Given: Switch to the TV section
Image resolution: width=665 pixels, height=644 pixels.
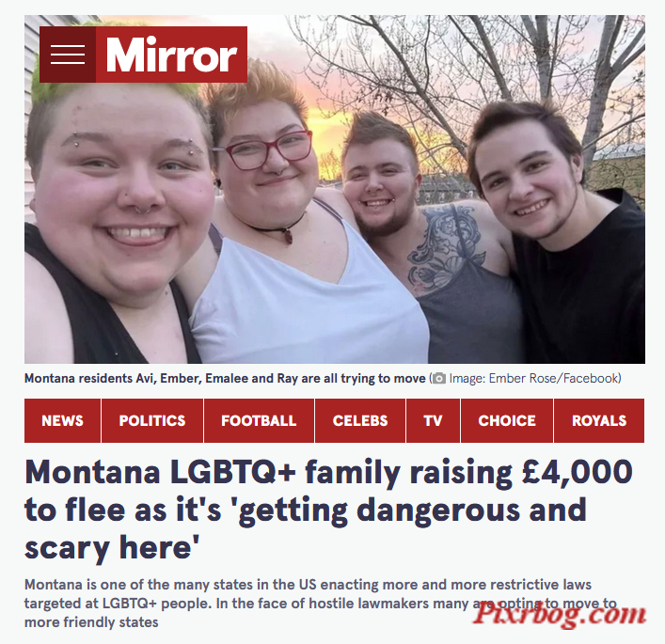Looking at the screenshot, I should pos(433,420).
